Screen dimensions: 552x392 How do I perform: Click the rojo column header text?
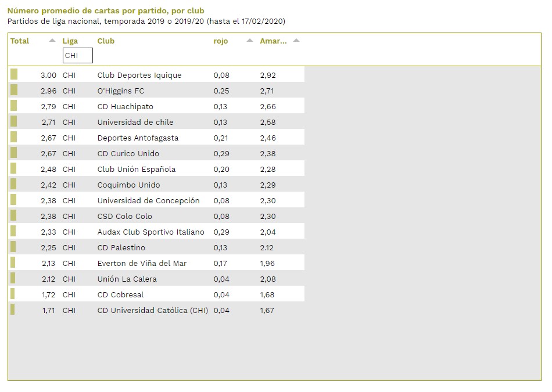[221, 41]
